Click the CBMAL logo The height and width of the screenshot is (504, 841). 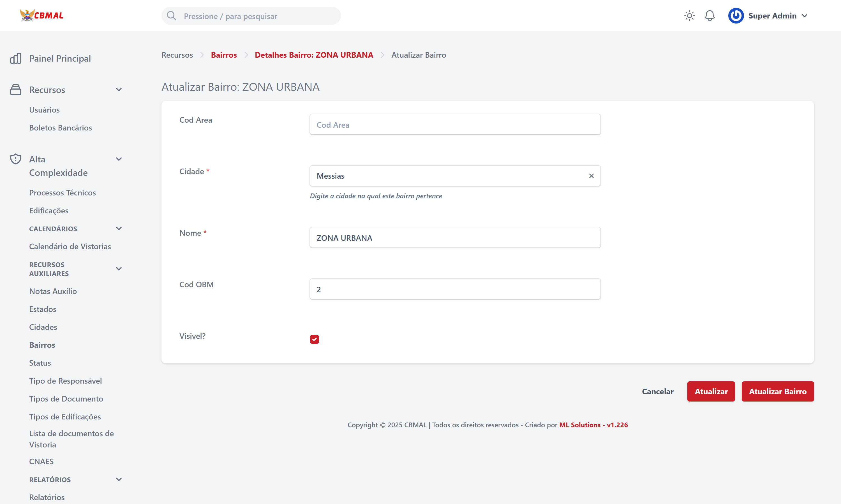41,16
